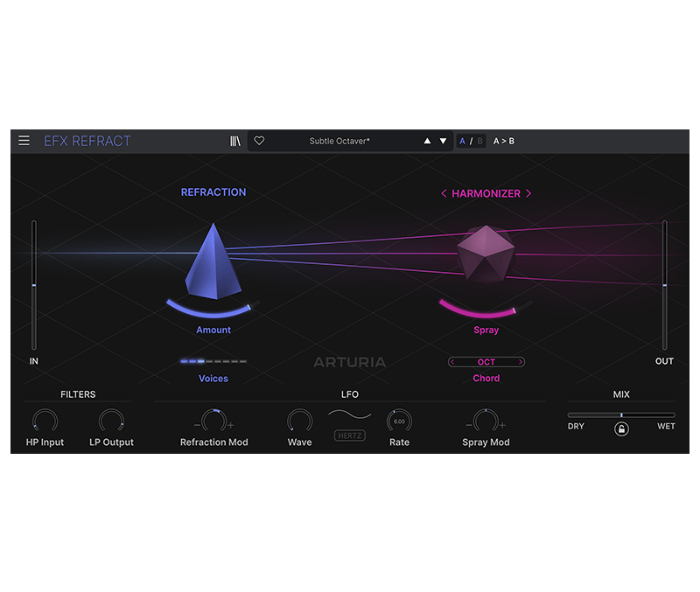Click the blue Refraction pyramid
The image size is (700, 592).
point(213,261)
